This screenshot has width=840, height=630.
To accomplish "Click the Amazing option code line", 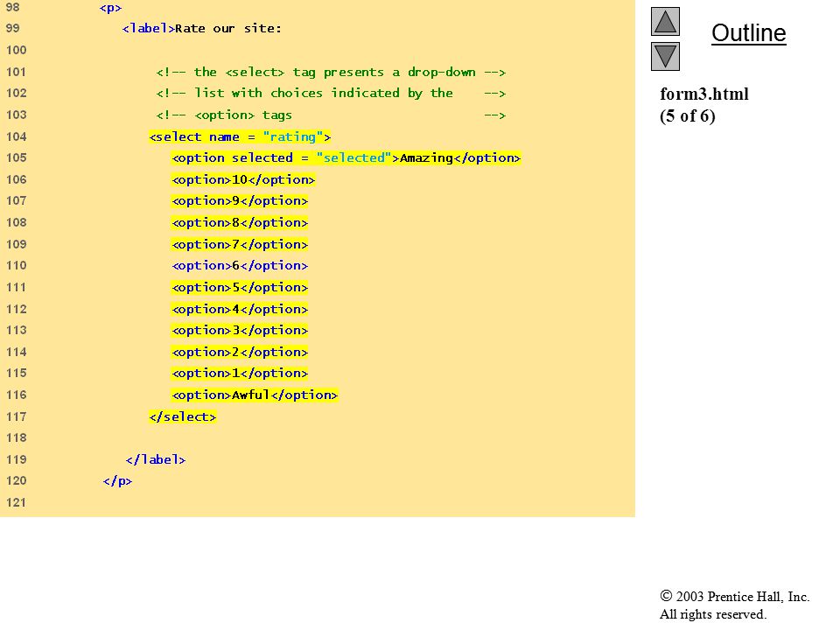I will point(346,158).
